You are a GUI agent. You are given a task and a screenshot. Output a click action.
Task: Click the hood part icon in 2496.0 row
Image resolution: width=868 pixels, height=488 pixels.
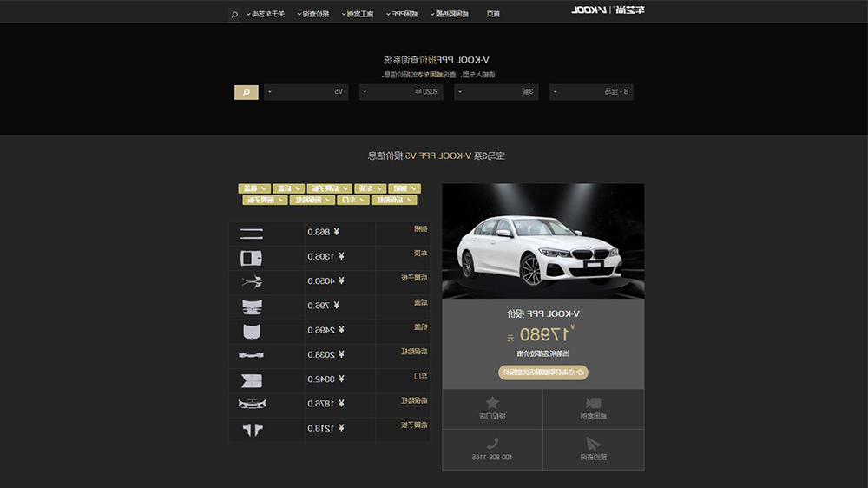pos(252,331)
